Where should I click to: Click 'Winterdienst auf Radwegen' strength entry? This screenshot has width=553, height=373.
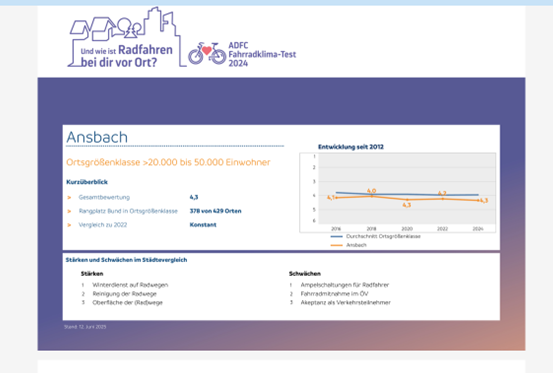pyautogui.click(x=130, y=285)
